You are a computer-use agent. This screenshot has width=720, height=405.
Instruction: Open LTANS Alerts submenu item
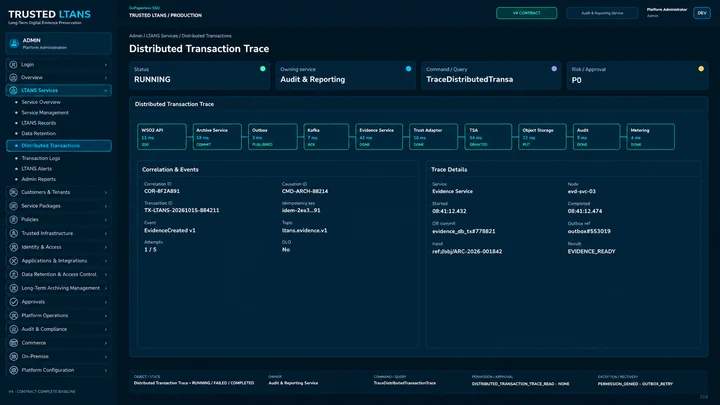pos(36,169)
